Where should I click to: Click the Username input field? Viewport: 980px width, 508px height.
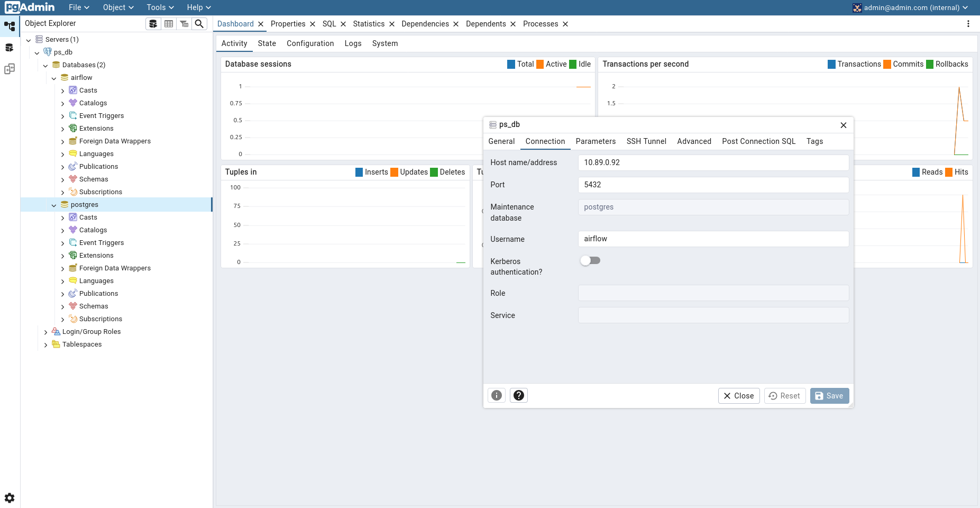(713, 239)
